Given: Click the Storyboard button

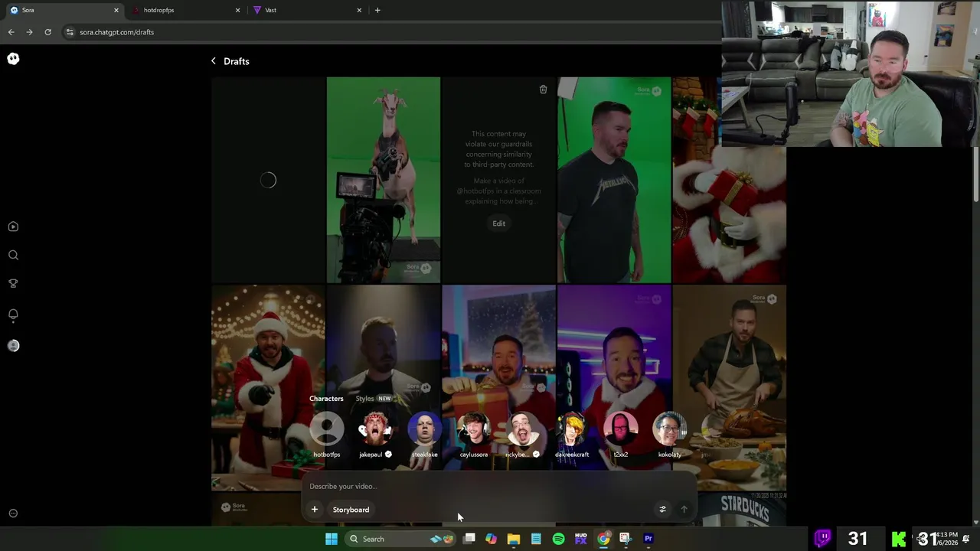Looking at the screenshot, I should tap(351, 510).
